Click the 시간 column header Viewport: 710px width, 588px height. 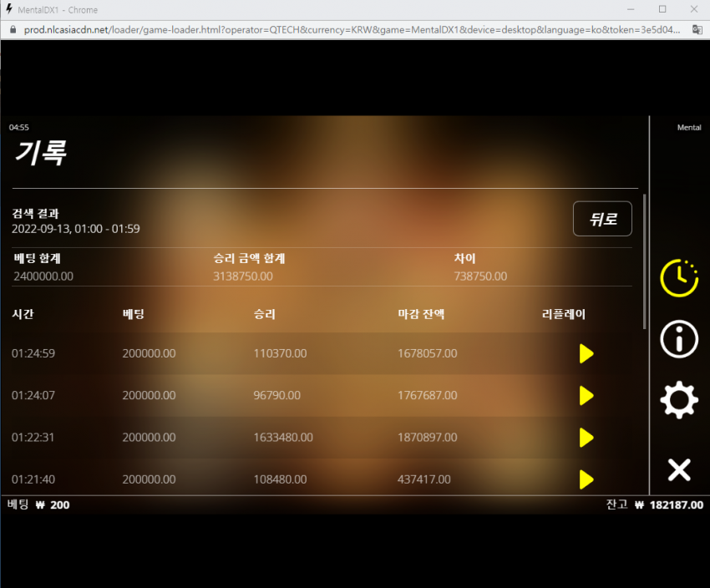23,314
